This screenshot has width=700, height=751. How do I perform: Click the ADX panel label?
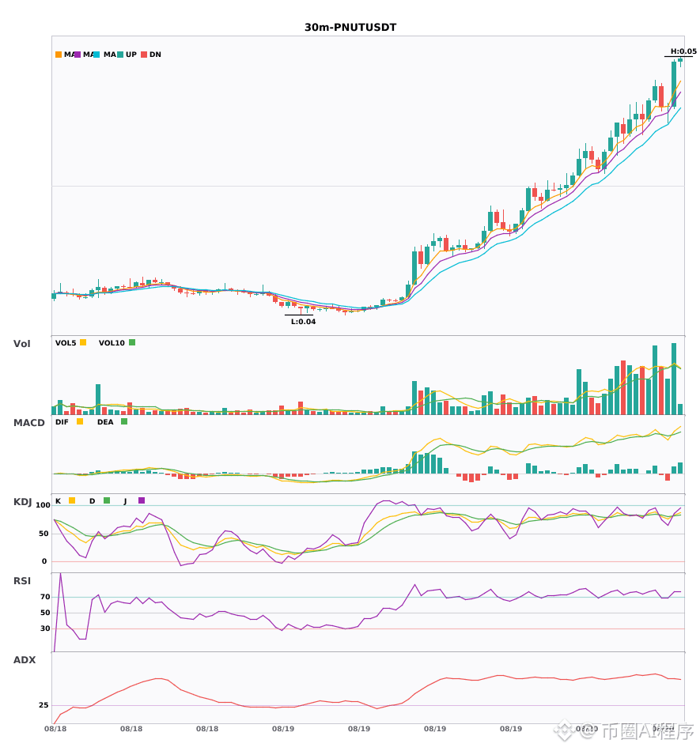[x=25, y=660]
